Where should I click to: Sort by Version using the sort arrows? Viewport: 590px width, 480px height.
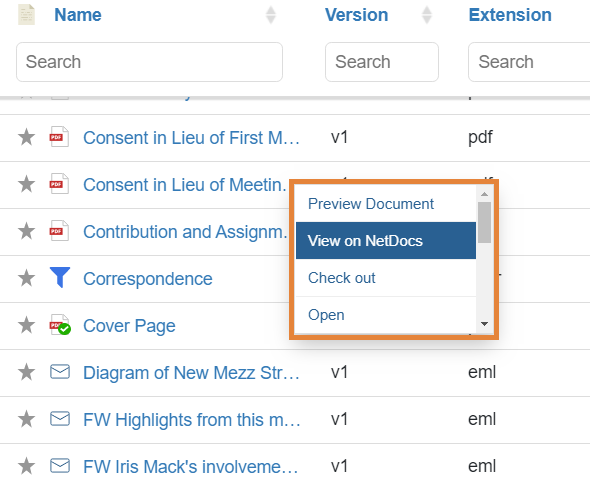point(426,15)
